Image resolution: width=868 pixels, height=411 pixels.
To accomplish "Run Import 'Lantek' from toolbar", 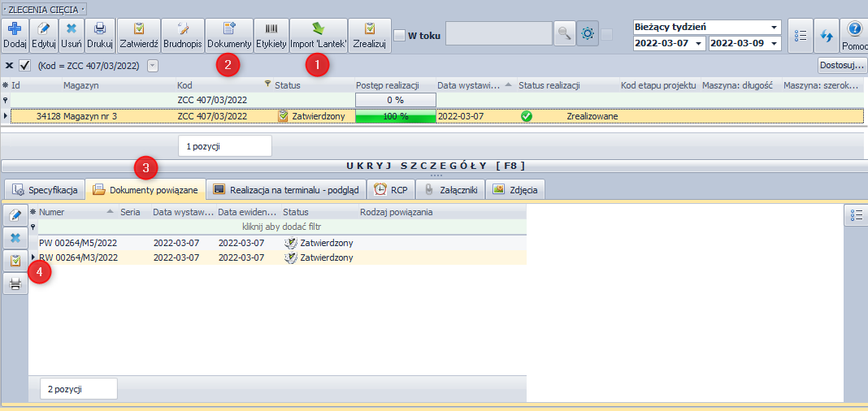I will pos(319,29).
